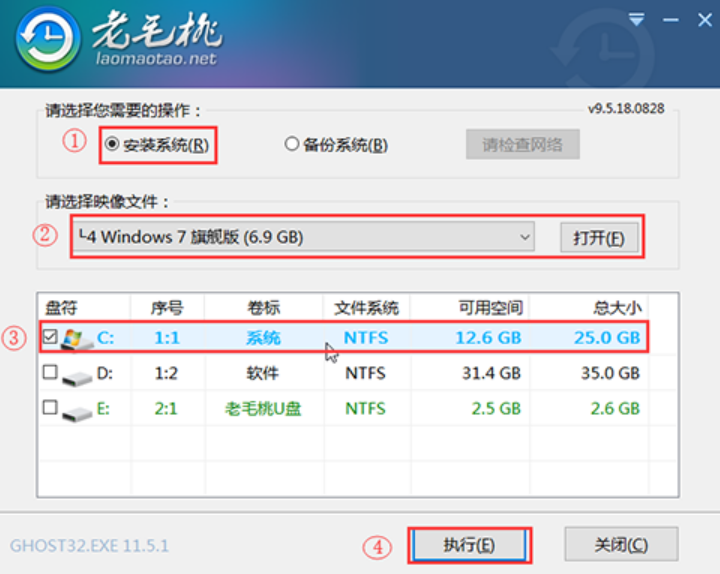Expand the Windows 7 旗舰版 image dropdown
720x574 pixels.
(525, 237)
